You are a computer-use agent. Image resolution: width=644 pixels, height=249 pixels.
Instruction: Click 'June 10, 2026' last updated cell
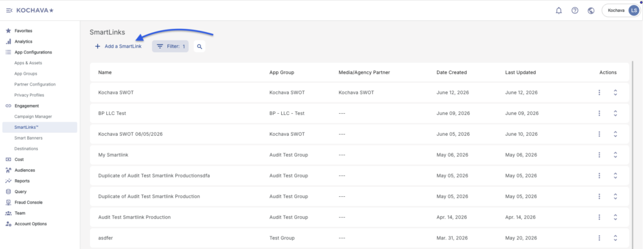(x=521, y=134)
